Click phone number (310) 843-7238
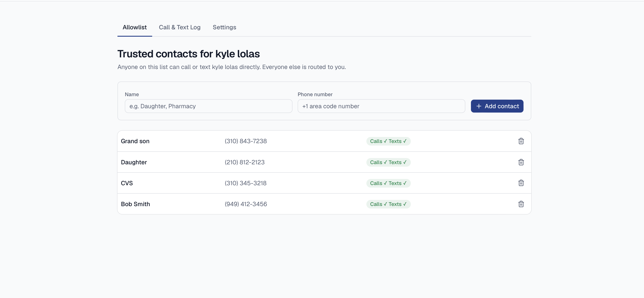 [x=245, y=141]
